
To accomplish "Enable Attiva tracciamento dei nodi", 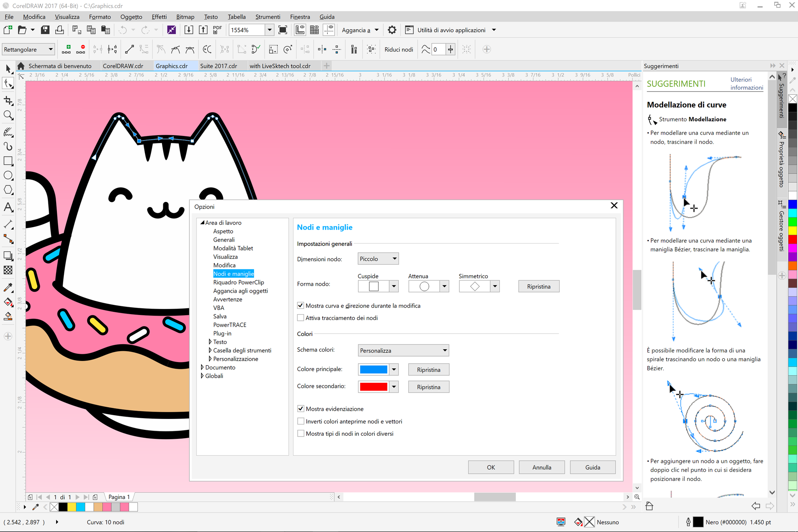I will tap(301, 318).
